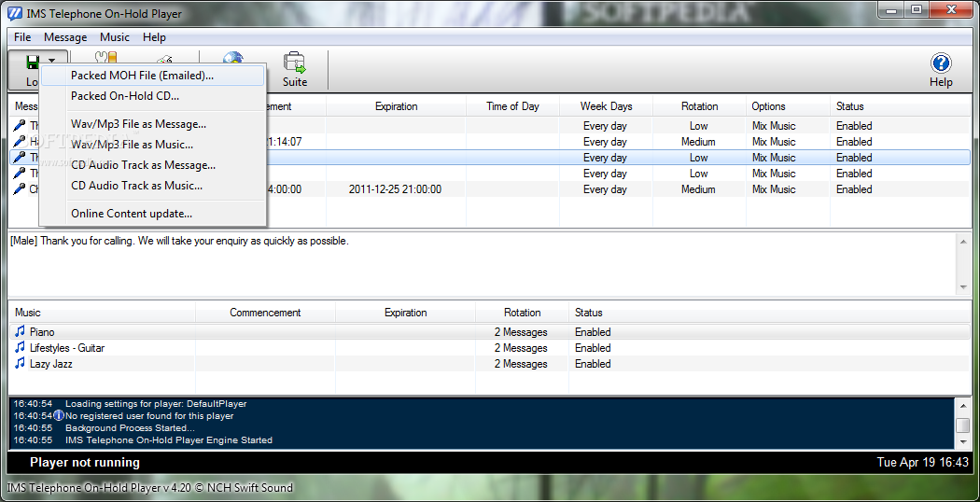
Task: Click the Status header in the messages table
Action: (x=900, y=106)
